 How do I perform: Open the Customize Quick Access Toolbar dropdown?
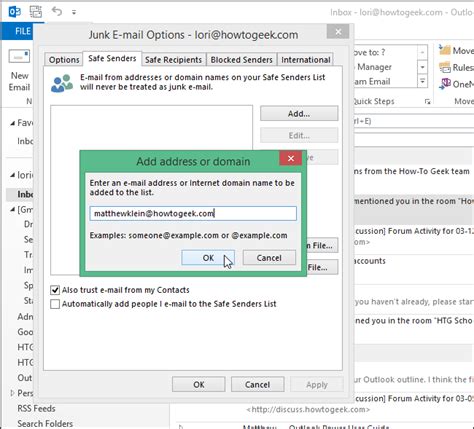[x=74, y=12]
